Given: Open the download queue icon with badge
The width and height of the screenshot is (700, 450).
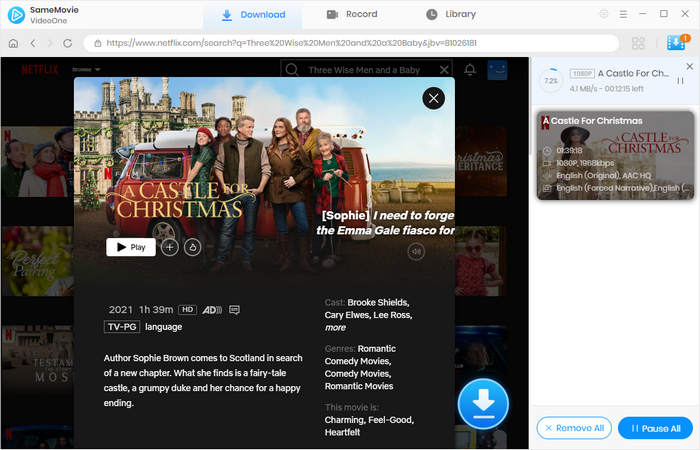Looking at the screenshot, I should pyautogui.click(x=676, y=42).
